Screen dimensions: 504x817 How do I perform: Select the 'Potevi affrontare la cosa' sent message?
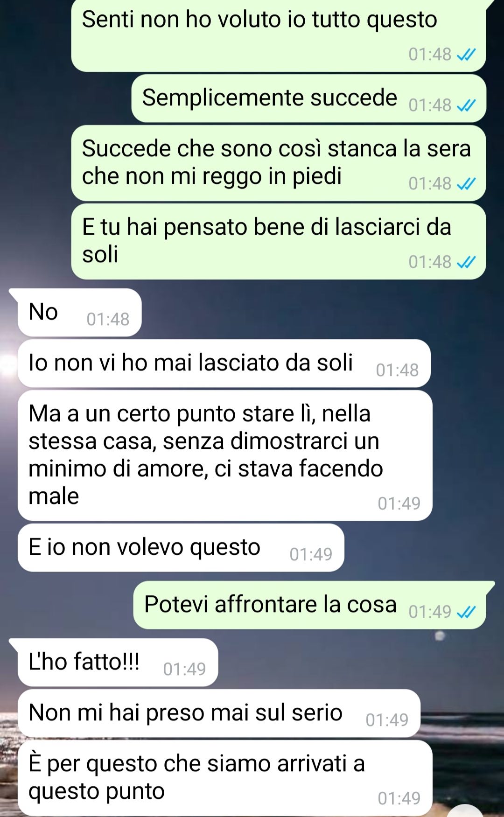pyautogui.click(x=310, y=605)
